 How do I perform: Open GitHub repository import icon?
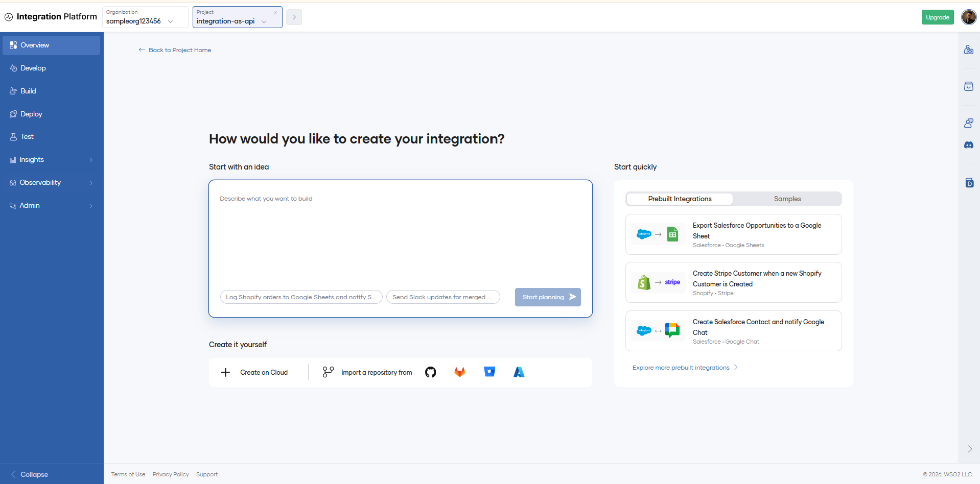coord(431,372)
